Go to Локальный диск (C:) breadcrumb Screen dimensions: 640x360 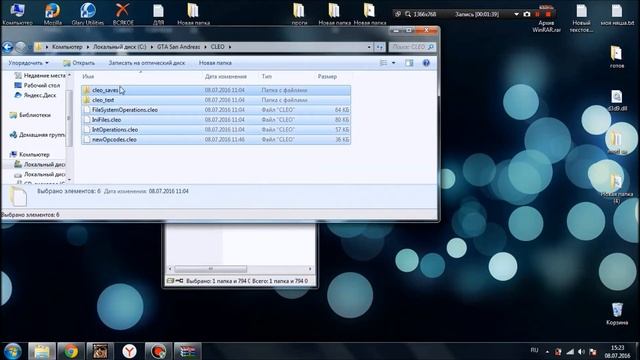click(x=119, y=47)
